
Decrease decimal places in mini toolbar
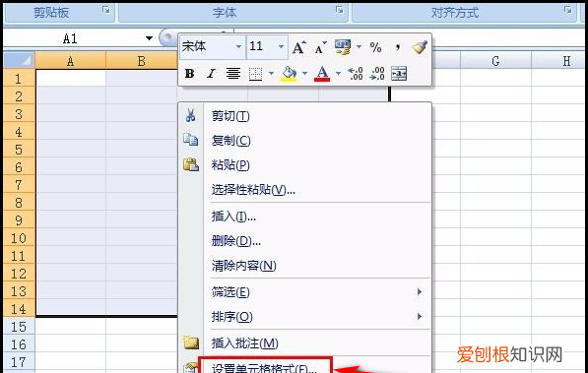click(x=377, y=74)
